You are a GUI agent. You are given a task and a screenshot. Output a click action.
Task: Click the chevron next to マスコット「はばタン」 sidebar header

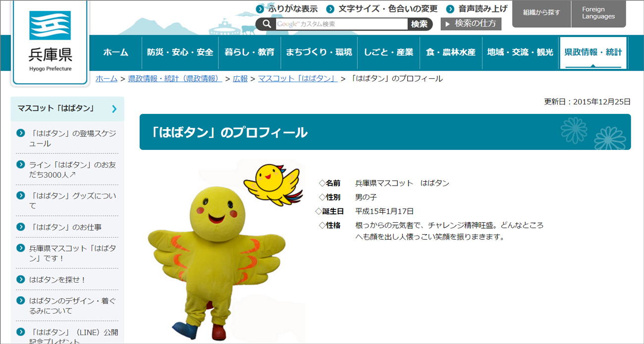(x=114, y=109)
